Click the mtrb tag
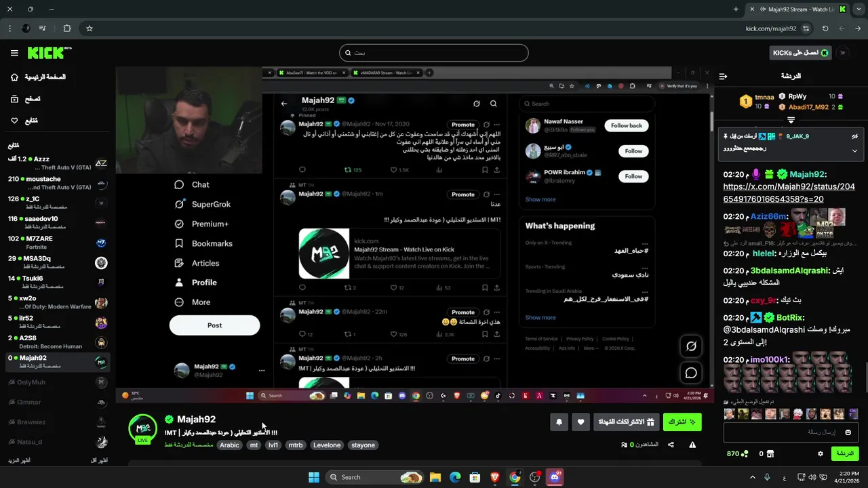 click(x=296, y=445)
